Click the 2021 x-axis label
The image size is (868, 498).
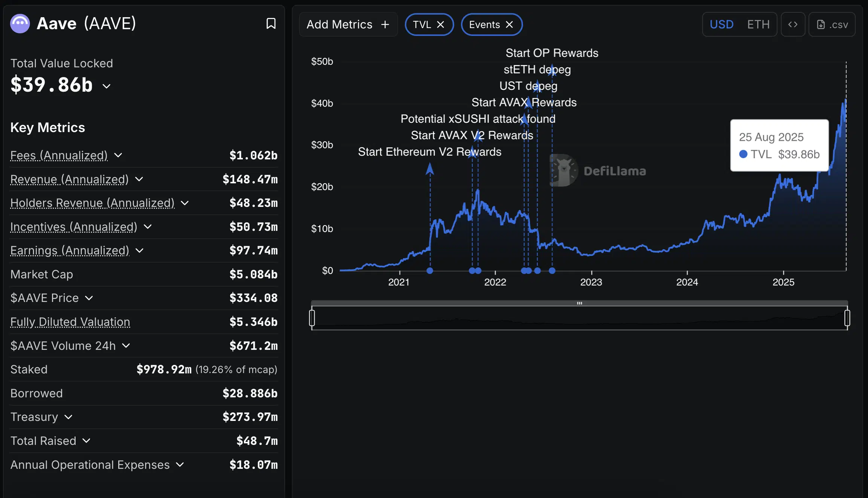399,282
